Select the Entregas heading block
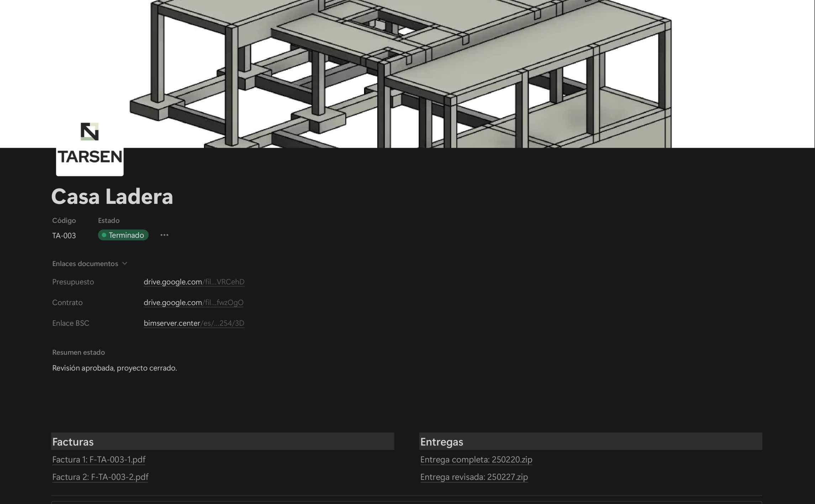815x504 pixels. (442, 442)
